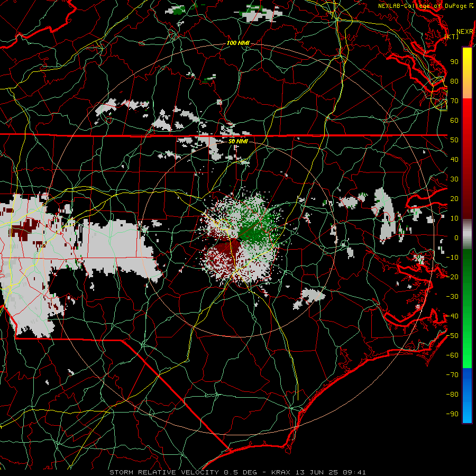476x476 pixels.
Task: Click the -40 value on velocity scale
Action: (452, 316)
